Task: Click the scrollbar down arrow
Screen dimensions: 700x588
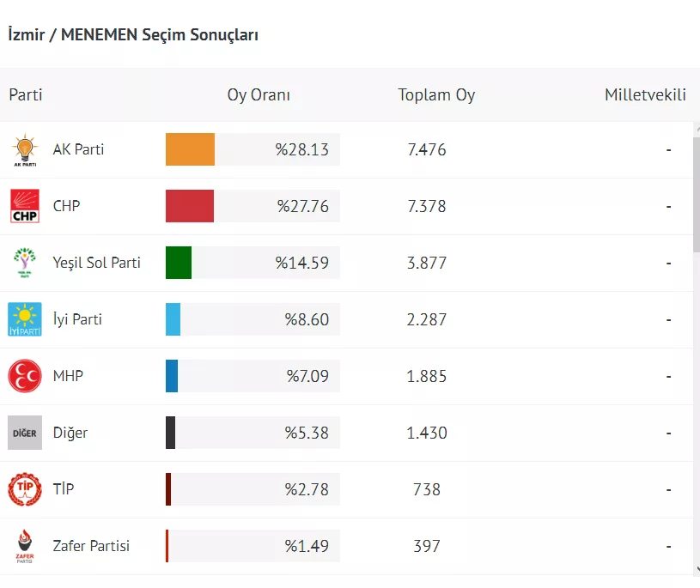Action: click(697, 568)
